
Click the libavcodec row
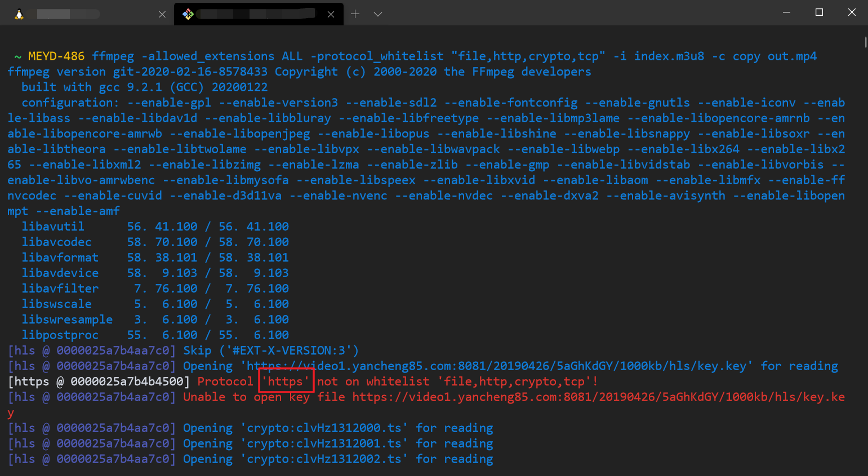coord(155,242)
